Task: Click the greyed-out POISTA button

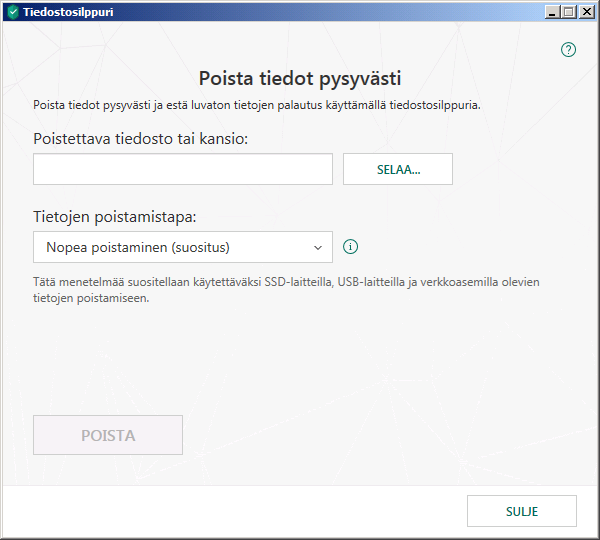Action: [x=108, y=436]
